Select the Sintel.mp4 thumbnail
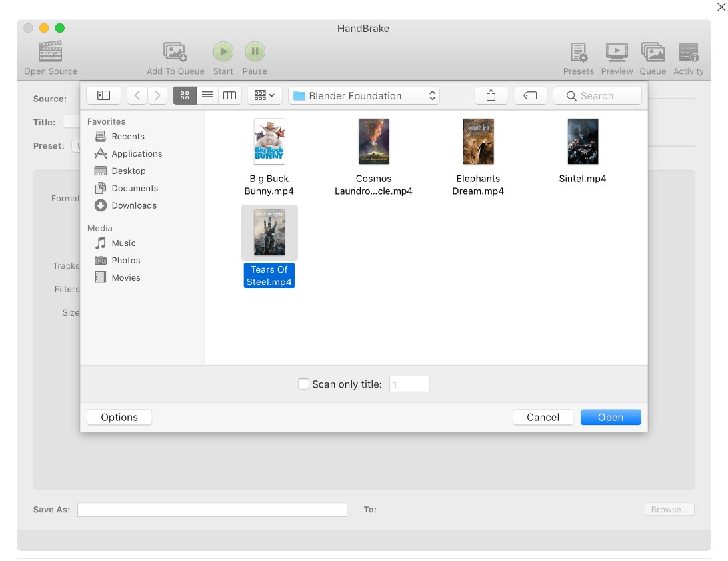This screenshot has width=728, height=561. [x=583, y=141]
